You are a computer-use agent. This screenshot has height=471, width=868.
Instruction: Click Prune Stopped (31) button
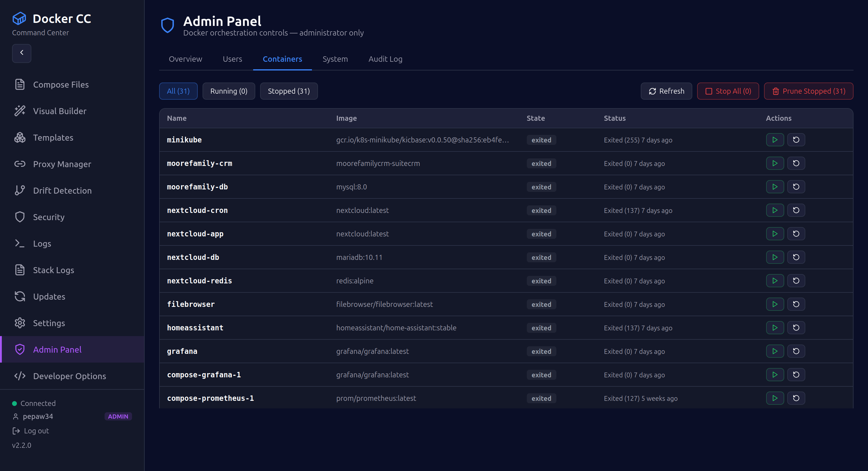808,91
